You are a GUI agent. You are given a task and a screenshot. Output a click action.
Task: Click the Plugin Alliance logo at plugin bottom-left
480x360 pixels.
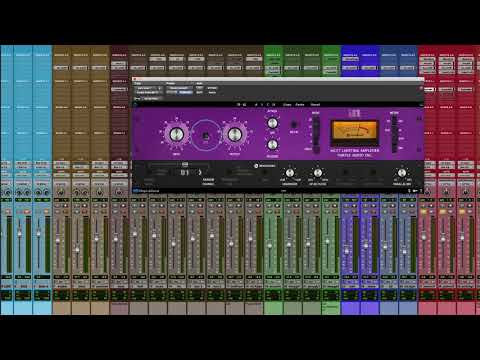(147, 191)
